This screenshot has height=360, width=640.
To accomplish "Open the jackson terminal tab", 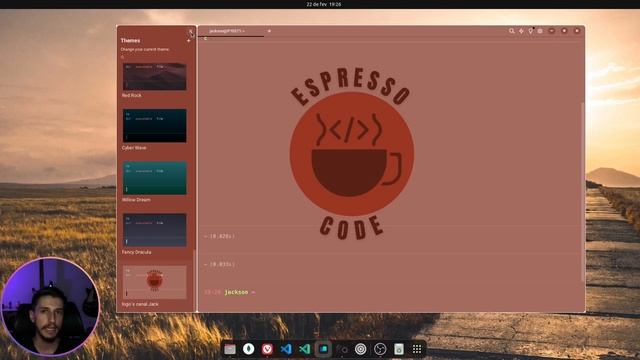I will [231, 31].
